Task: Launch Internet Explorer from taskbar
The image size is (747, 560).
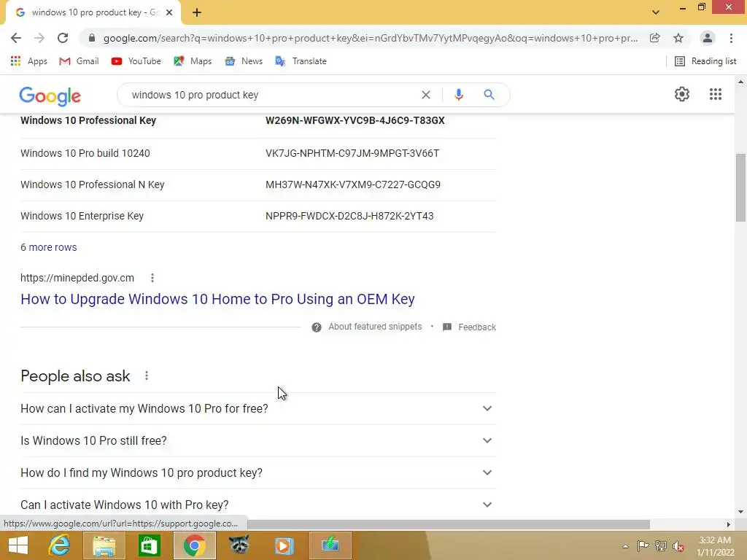Action: coord(60,545)
